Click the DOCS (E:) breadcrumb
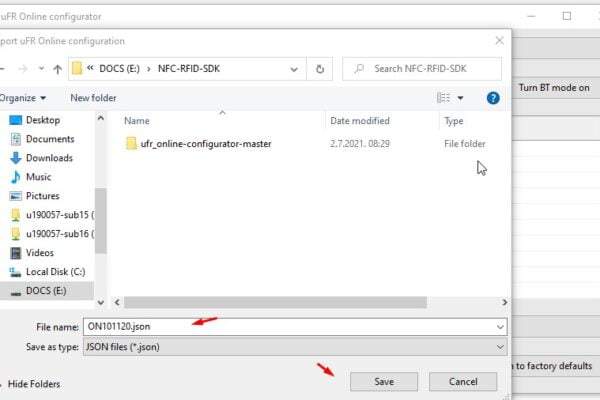Screen dimensions: 600x400 (x=119, y=69)
